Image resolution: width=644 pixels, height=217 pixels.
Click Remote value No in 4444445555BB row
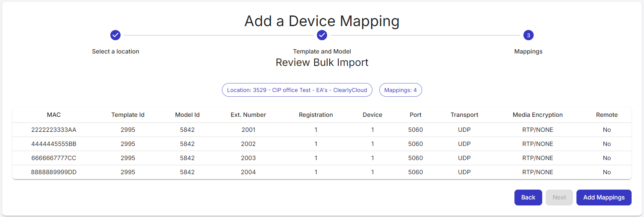pyautogui.click(x=607, y=144)
